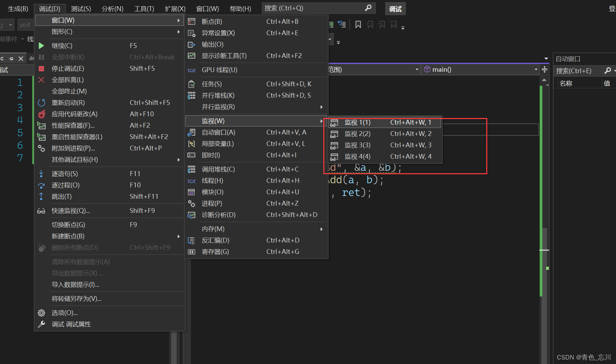616x364 pixels.
Task: Select 监视 4(4) watch window
Action: [x=385, y=156]
